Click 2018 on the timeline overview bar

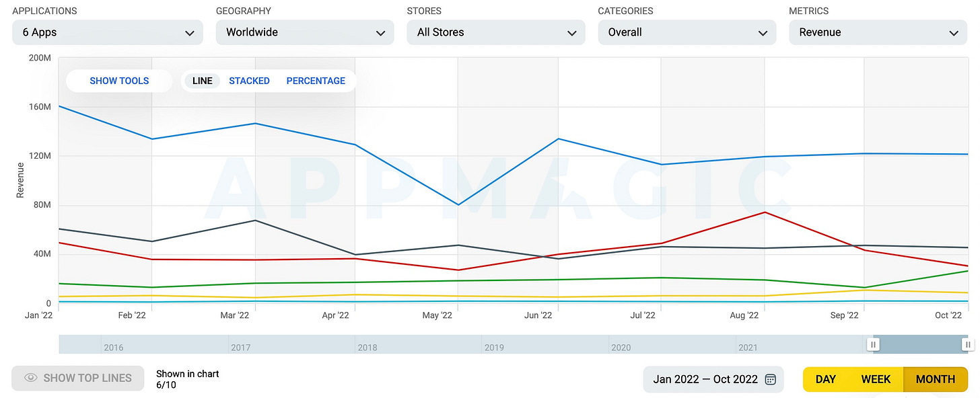click(367, 348)
